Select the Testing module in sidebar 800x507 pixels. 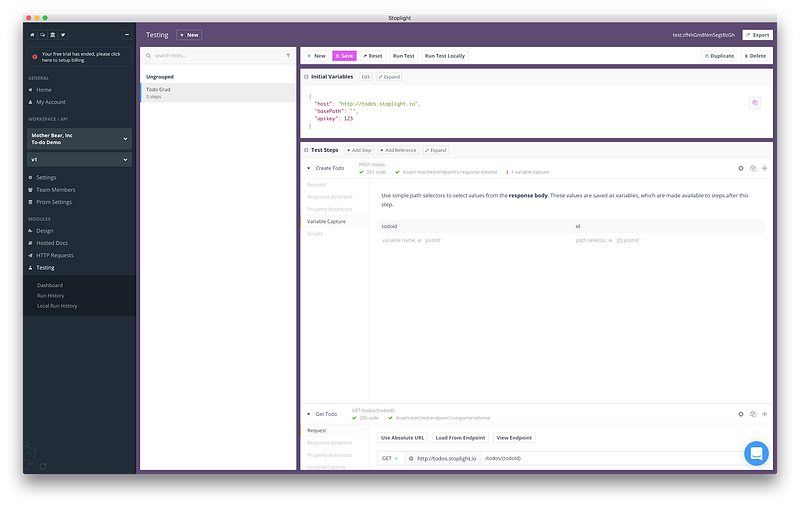pyautogui.click(x=45, y=267)
